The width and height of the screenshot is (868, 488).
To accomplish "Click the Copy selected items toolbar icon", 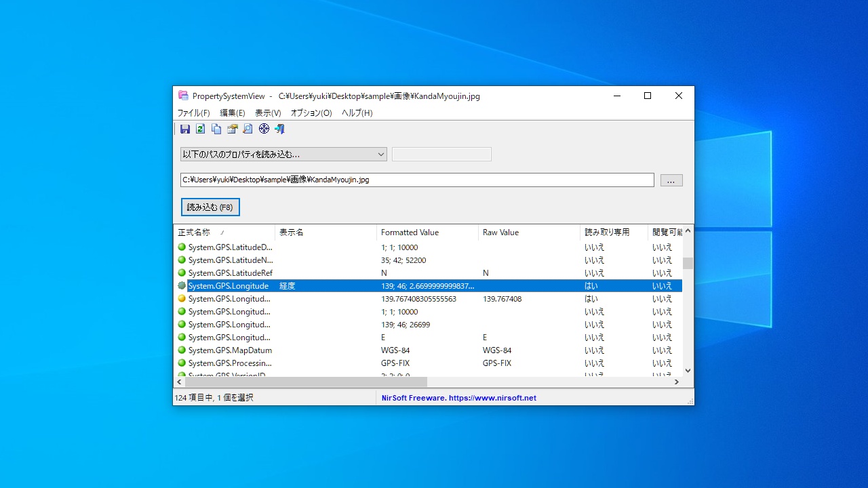I will (216, 129).
